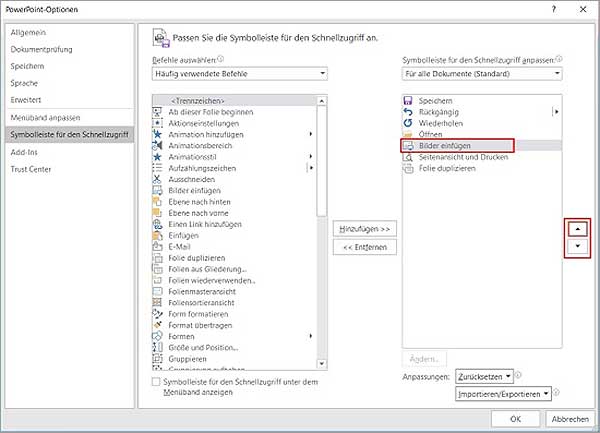Image resolution: width=600 pixels, height=433 pixels.
Task: Select 'Seitenansicht und Drucken' icon
Action: [408, 157]
